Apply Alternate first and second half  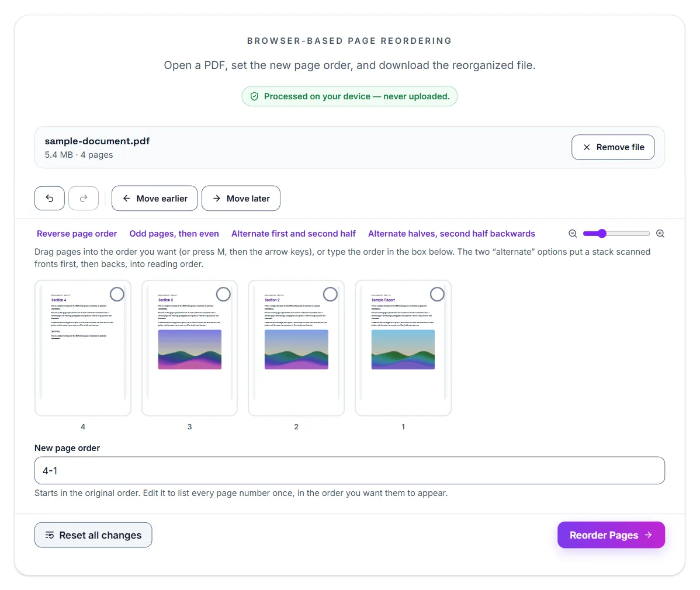293,234
